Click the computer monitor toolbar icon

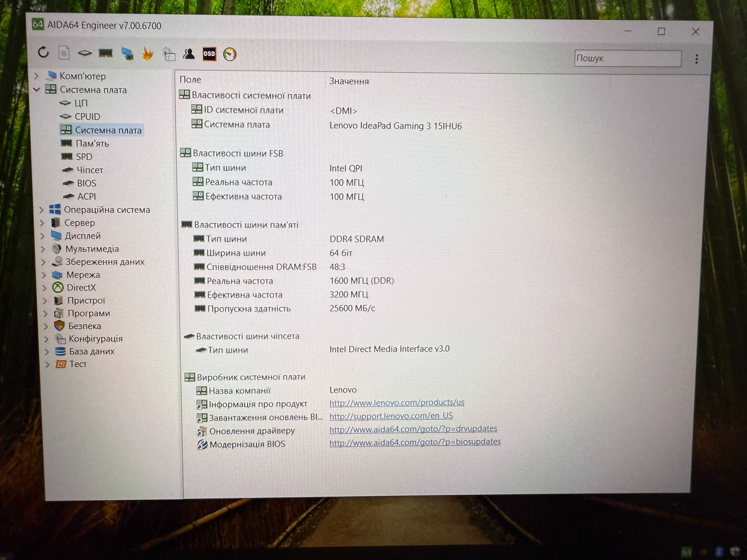(x=127, y=54)
